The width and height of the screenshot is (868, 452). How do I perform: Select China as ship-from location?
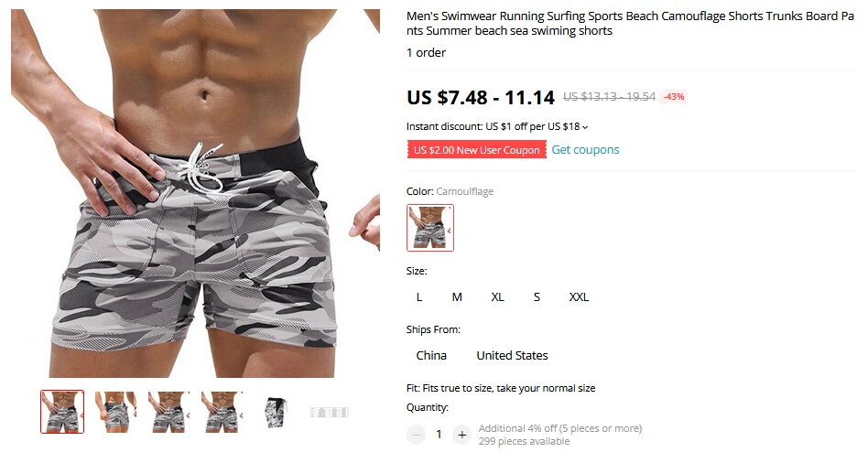tap(431, 356)
